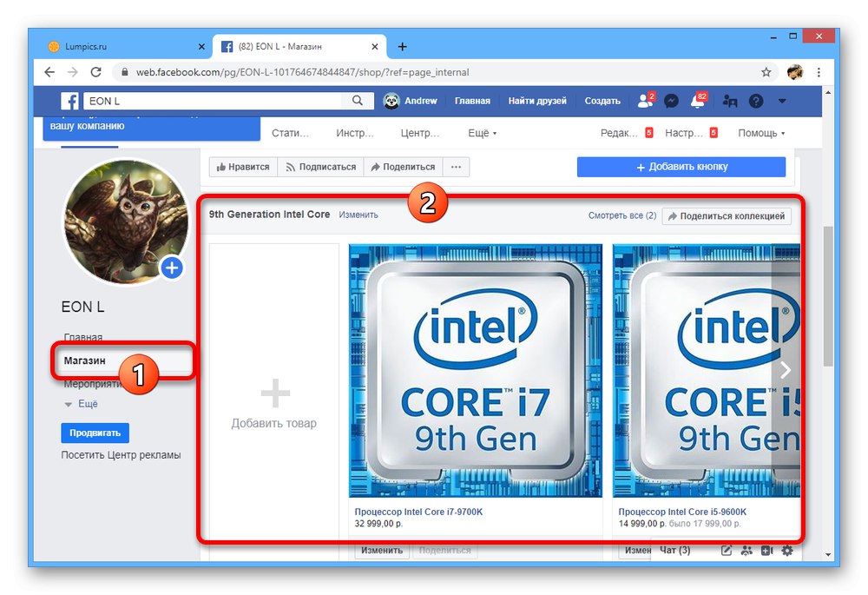Viewport: 868px width, 595px height.
Task: Click Изменить next to collection title
Action: point(358,215)
